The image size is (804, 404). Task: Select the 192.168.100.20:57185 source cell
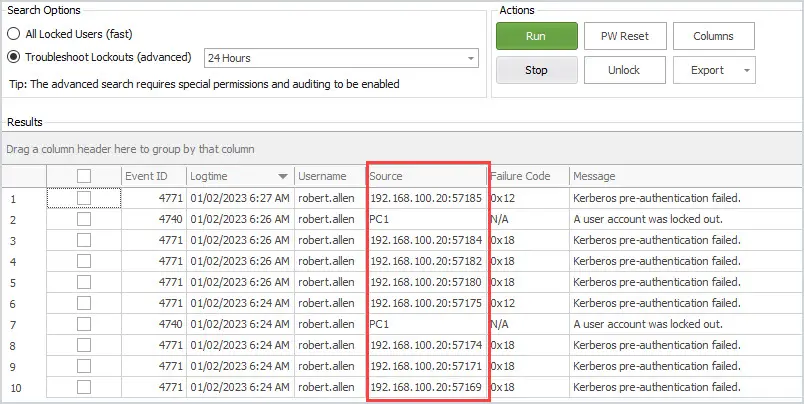point(427,198)
